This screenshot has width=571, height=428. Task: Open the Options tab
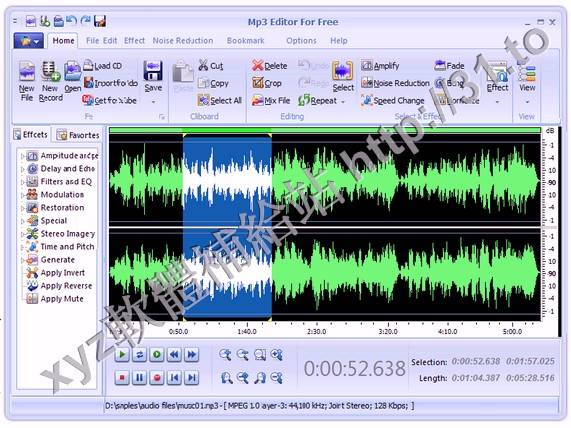pos(301,40)
